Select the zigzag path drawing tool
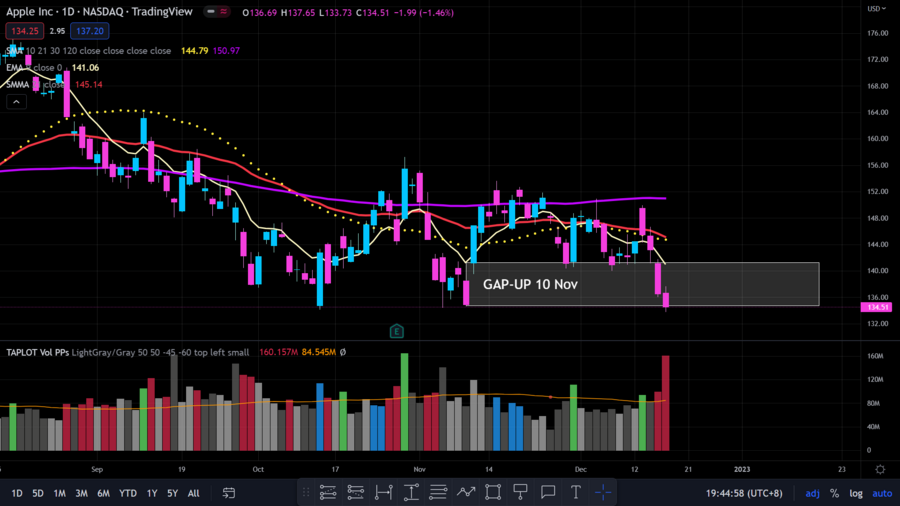The height and width of the screenshot is (506, 900). (x=465, y=492)
